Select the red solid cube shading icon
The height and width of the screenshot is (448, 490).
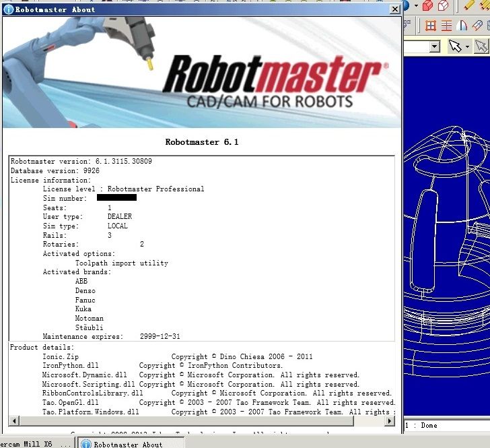point(428,5)
